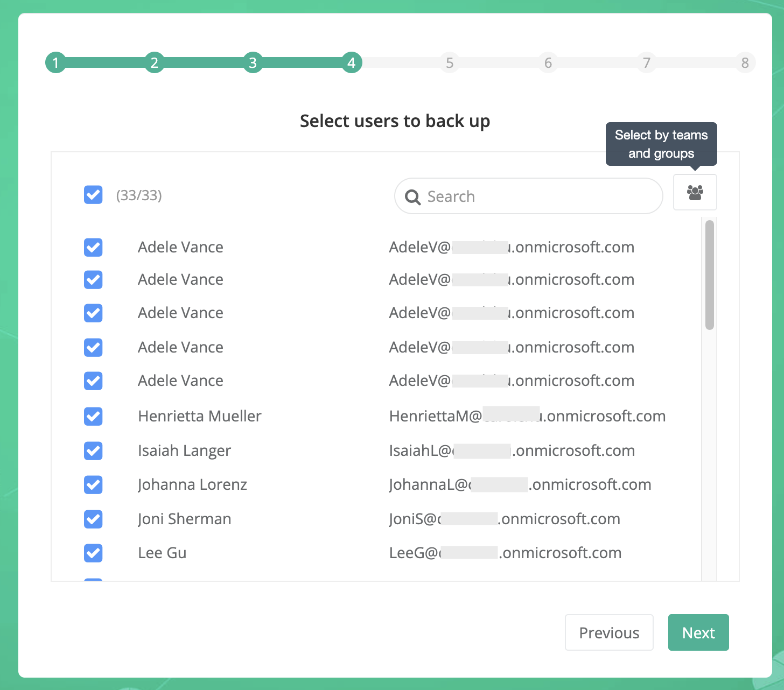Select step 5 in the wizard progress bar
Viewport: 784px width, 690px height.
click(450, 62)
